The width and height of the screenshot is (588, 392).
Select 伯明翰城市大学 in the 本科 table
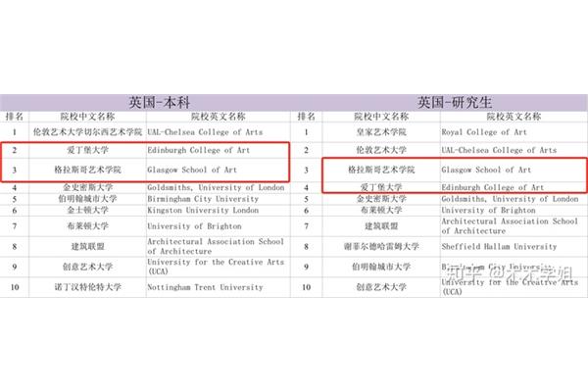(x=87, y=199)
